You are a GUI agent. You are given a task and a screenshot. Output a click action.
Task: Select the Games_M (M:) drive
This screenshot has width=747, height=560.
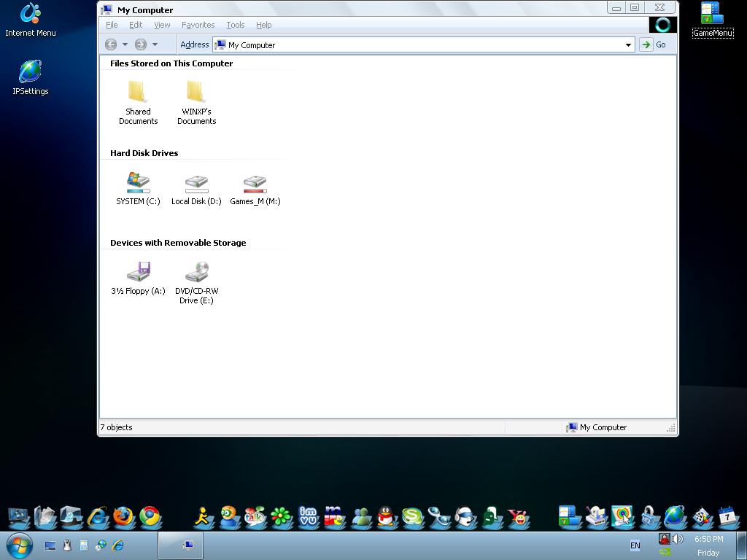(255, 189)
